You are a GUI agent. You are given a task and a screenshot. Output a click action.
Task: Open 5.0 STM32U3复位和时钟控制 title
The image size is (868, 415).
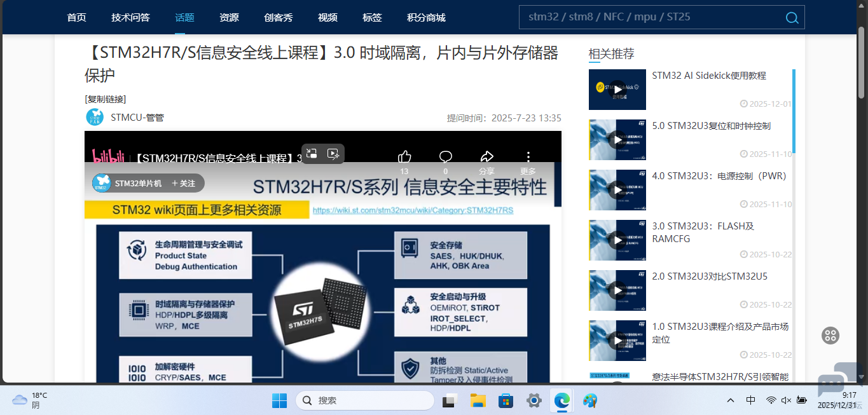click(x=711, y=126)
